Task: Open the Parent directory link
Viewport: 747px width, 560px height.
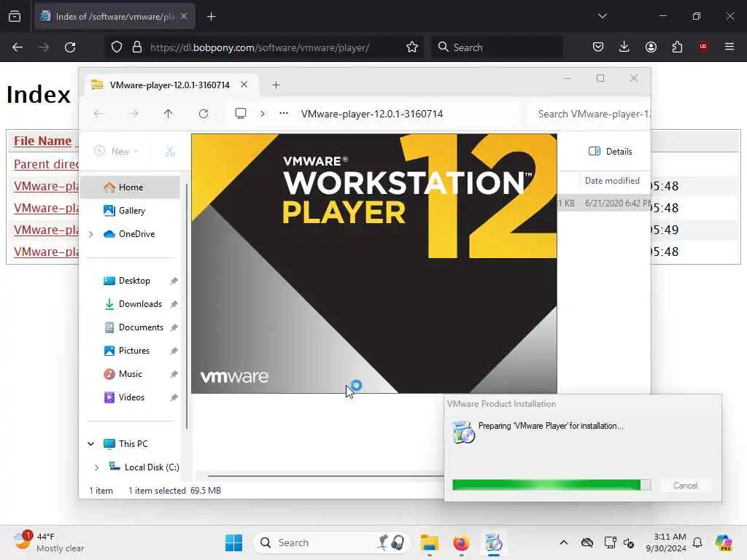Action: pos(46,164)
